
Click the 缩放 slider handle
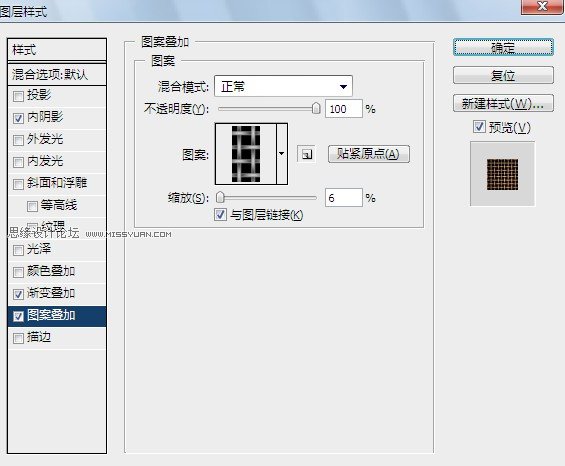tap(220, 197)
